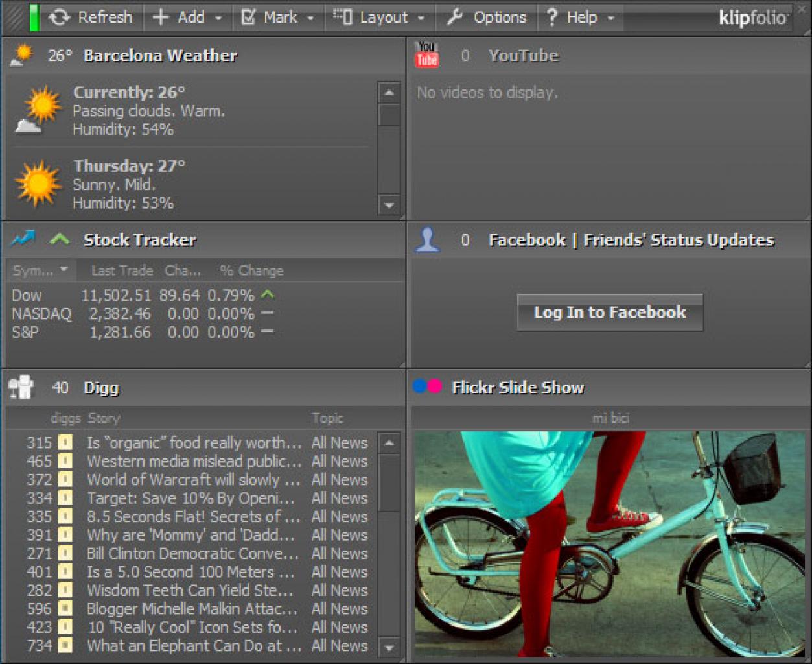The width and height of the screenshot is (812, 664).
Task: Open '10 Really Cool Icon Sets' story
Action: tap(192, 628)
